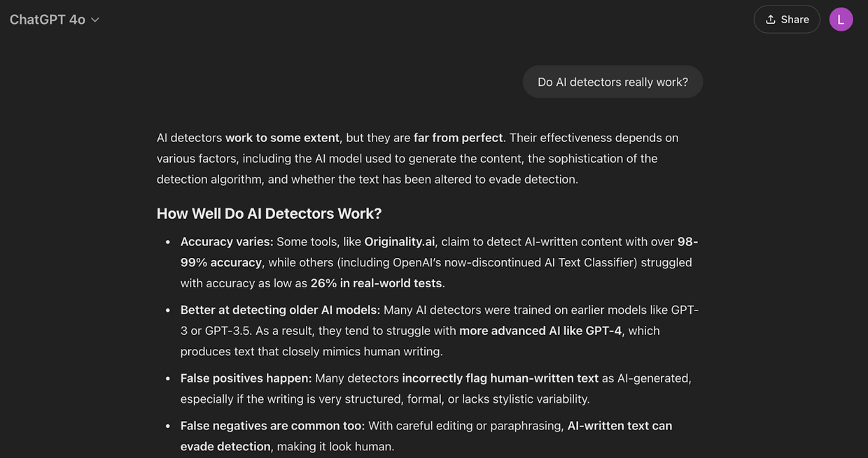
Task: Click the 'False negatives are common too:' bullet
Action: pyautogui.click(x=272, y=424)
